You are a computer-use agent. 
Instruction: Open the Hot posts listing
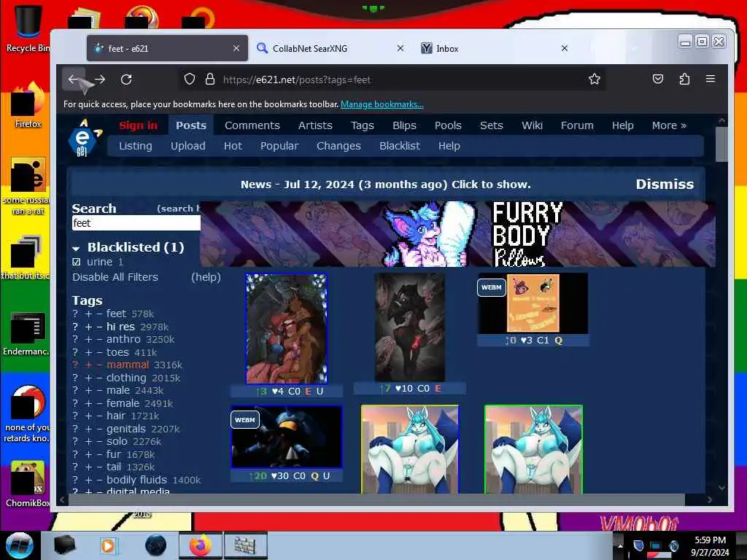point(233,146)
